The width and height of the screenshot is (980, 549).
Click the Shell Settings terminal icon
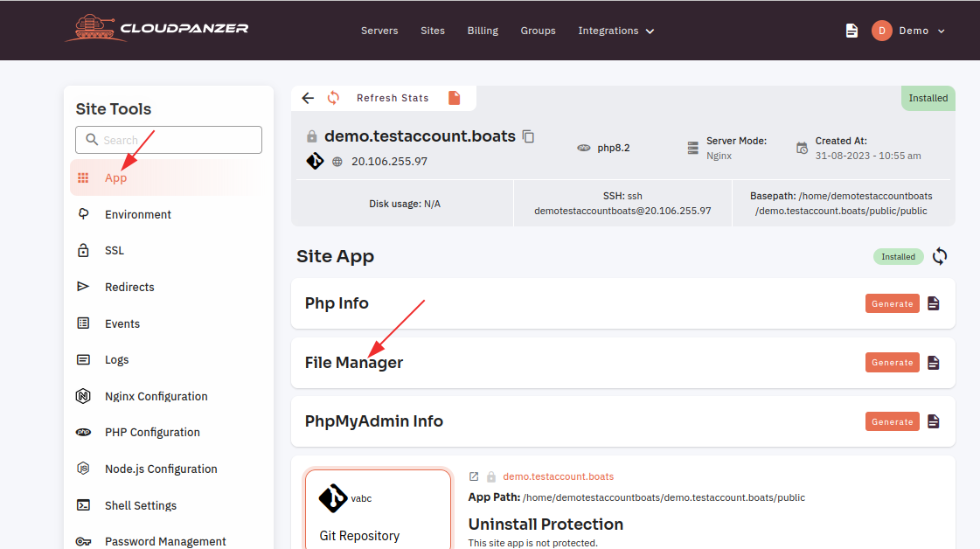[83, 505]
